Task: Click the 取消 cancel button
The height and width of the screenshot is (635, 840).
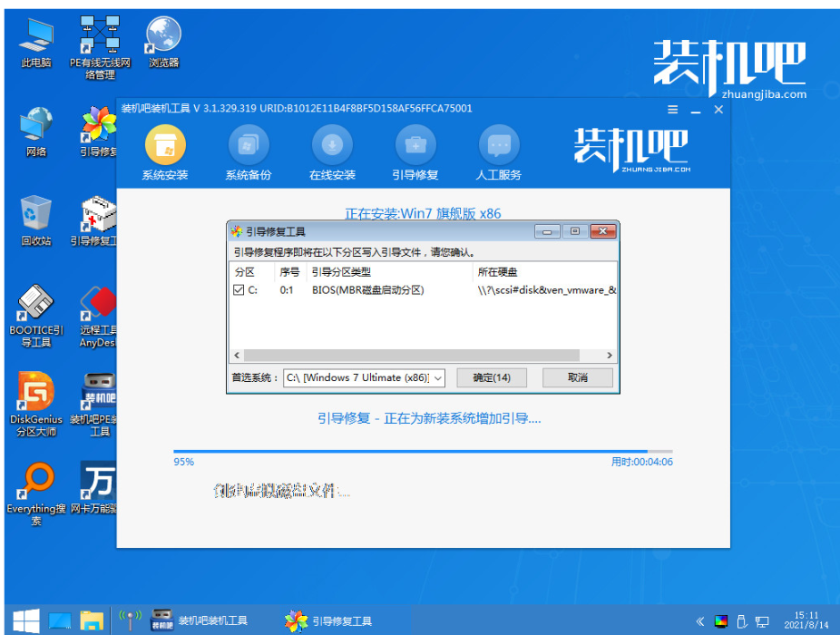Action: (x=578, y=377)
